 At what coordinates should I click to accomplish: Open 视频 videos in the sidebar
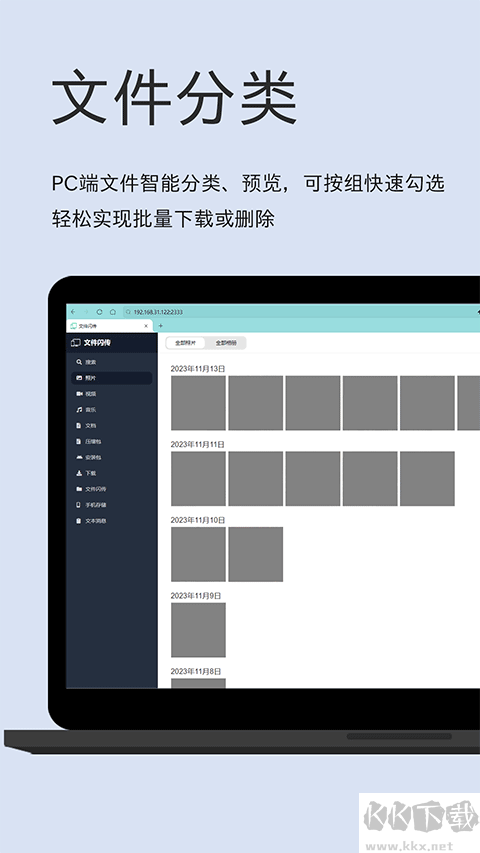click(x=112, y=394)
